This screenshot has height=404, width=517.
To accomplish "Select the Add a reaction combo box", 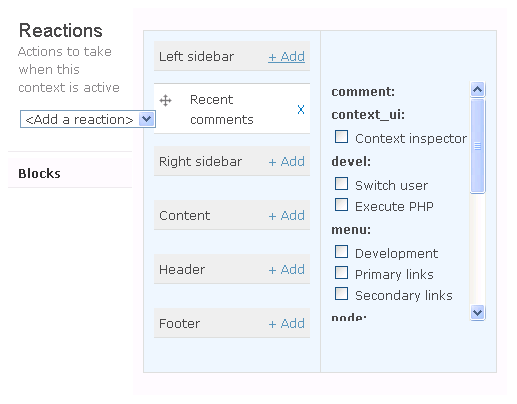I will [88, 119].
